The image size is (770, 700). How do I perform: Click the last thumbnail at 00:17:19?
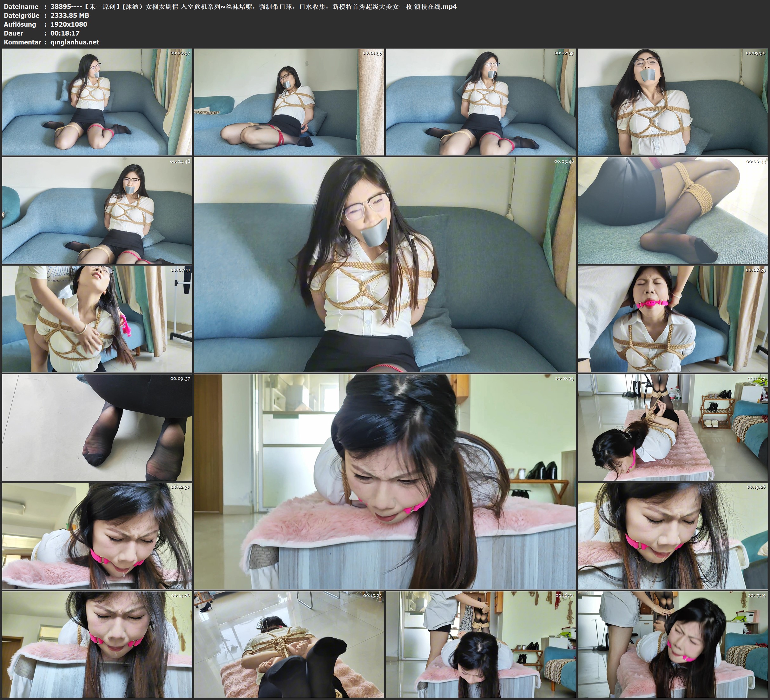tap(673, 644)
